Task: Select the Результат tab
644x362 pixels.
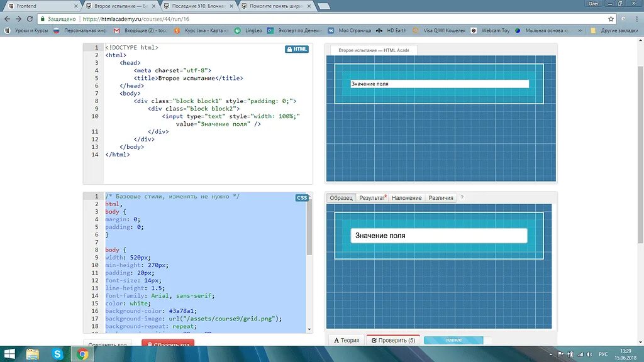Action: point(372,198)
